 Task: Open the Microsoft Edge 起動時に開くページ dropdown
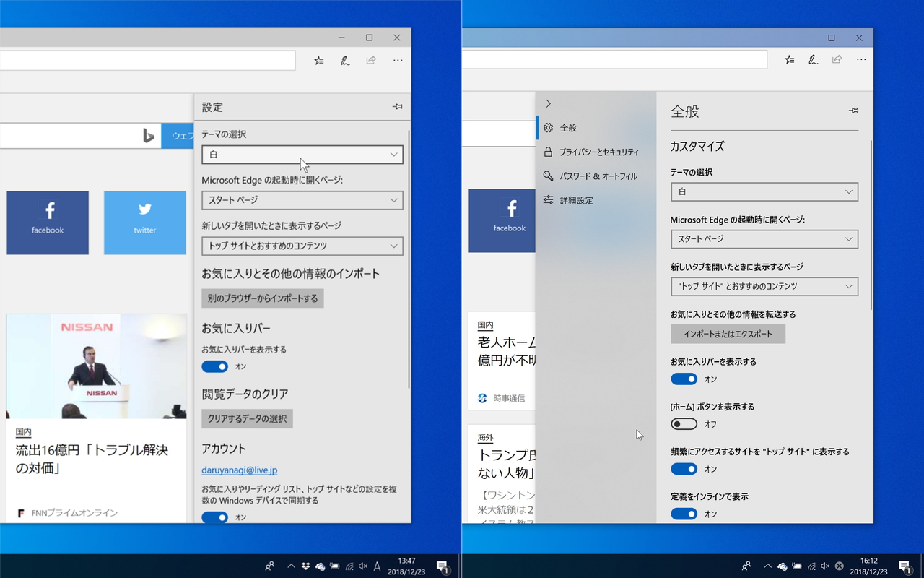302,200
